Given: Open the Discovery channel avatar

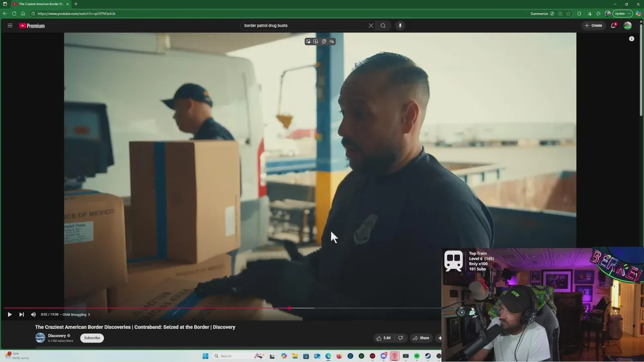Looking at the screenshot, I should (40, 338).
